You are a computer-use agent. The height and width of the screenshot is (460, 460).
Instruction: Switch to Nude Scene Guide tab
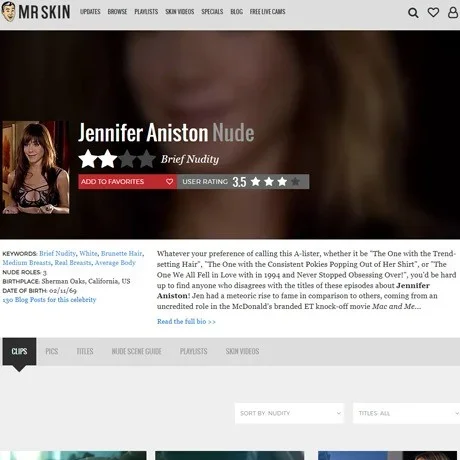pos(137,351)
